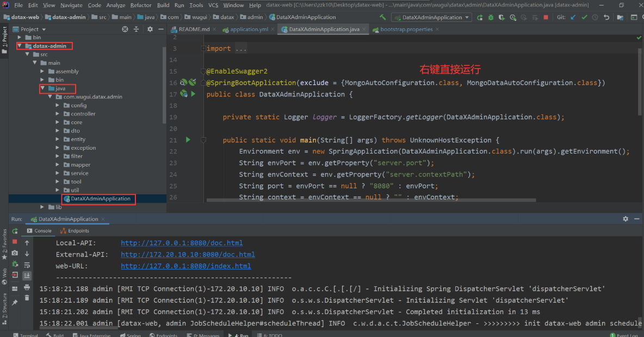644x337 pixels.
Task: Stop the running DataXAdminApplication
Action: tap(546, 17)
